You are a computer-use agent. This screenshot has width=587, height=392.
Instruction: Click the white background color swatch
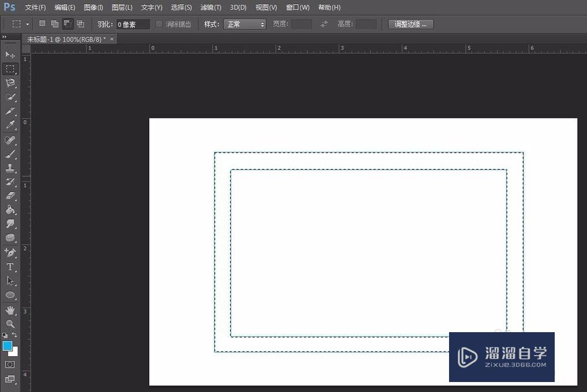15,353
